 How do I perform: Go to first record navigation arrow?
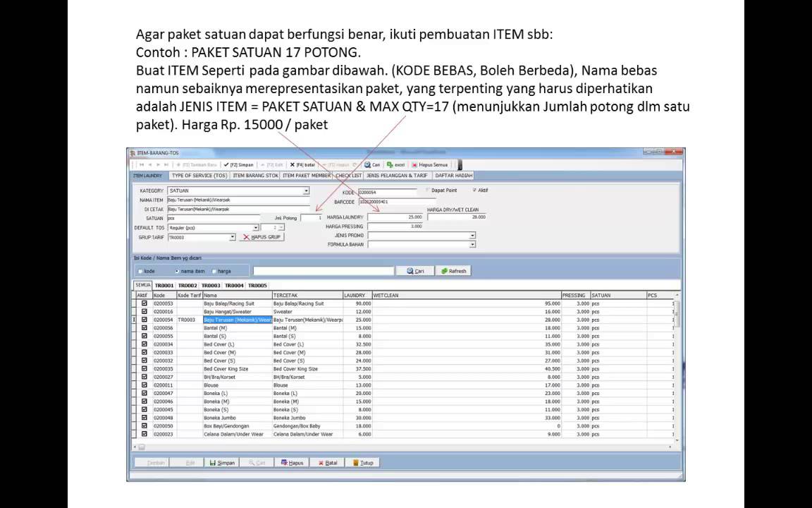click(142, 165)
